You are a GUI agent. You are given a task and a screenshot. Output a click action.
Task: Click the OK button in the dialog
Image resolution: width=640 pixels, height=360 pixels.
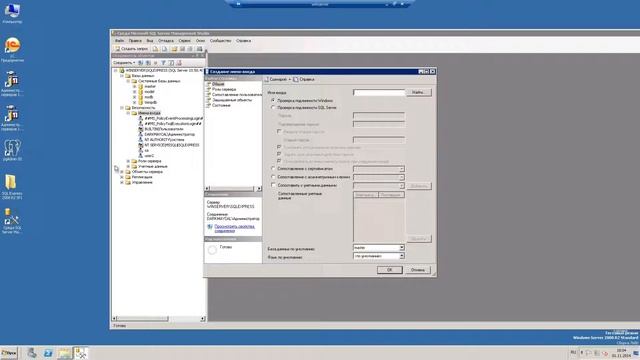click(x=389, y=270)
